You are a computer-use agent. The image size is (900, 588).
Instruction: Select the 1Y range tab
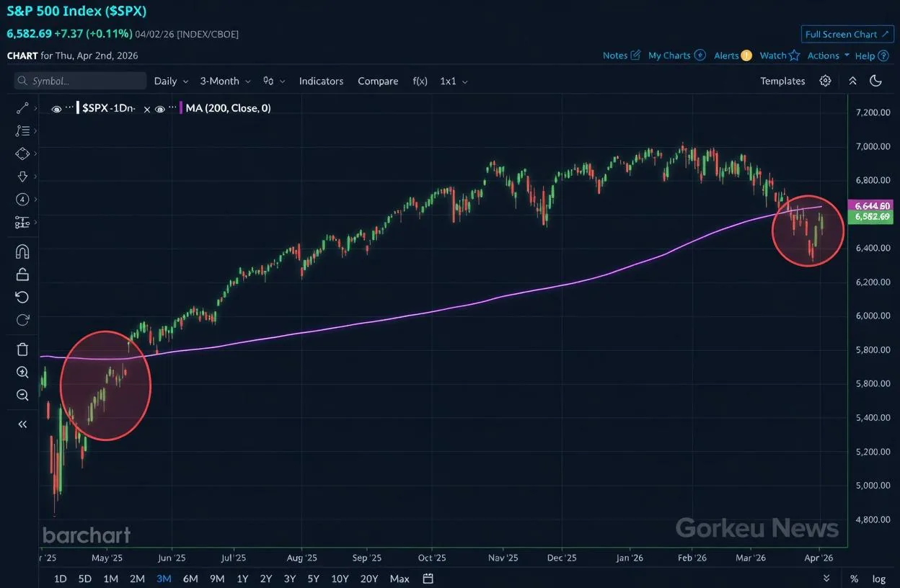point(242,579)
